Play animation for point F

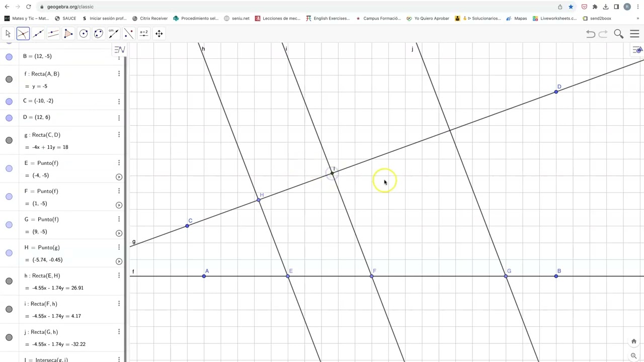coord(119,205)
